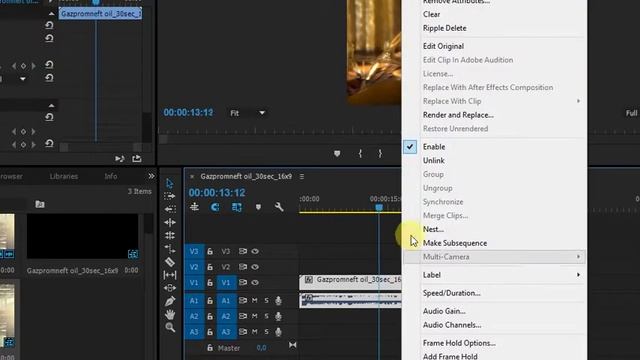Toggle A1 sync lock
The image size is (640, 360).
[x=243, y=301]
